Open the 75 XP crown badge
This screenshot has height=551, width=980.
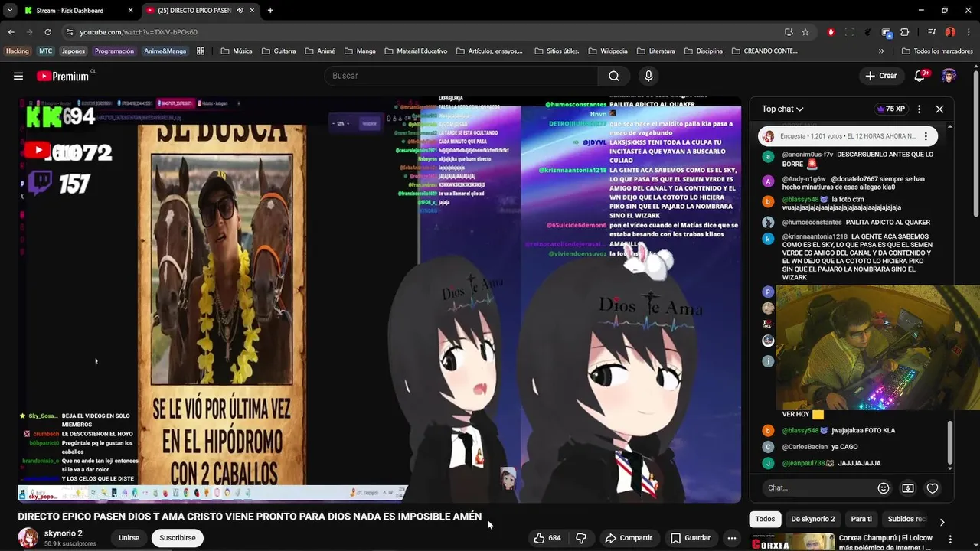click(x=890, y=109)
